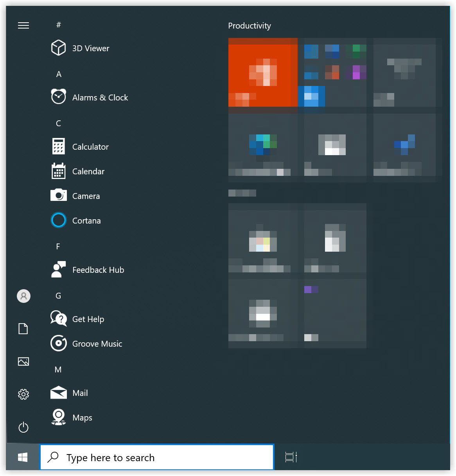Screen dimensions: 456x476
Task: Open the Maps app
Action: pos(82,418)
